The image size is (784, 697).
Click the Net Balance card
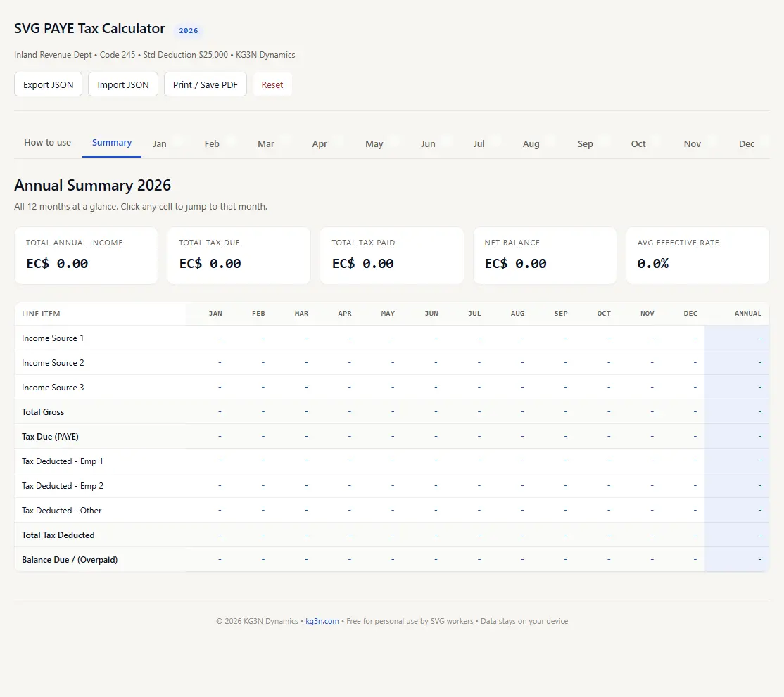(x=545, y=256)
